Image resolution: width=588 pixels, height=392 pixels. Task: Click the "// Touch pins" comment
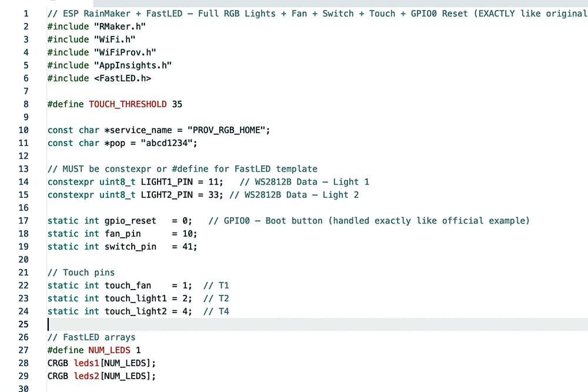tap(81, 273)
